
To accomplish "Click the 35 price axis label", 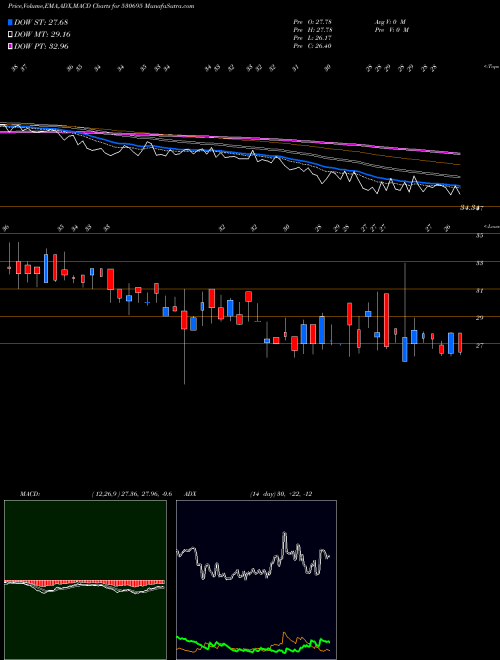I will pos(479,236).
